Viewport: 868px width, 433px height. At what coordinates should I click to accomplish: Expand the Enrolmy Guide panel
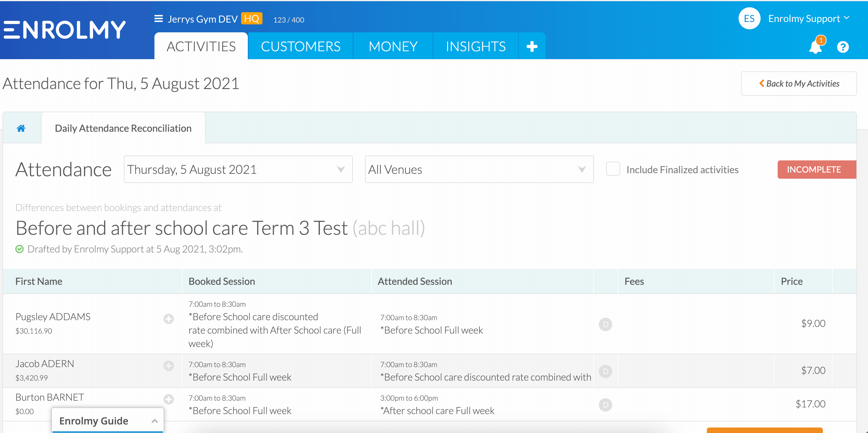[107, 420]
